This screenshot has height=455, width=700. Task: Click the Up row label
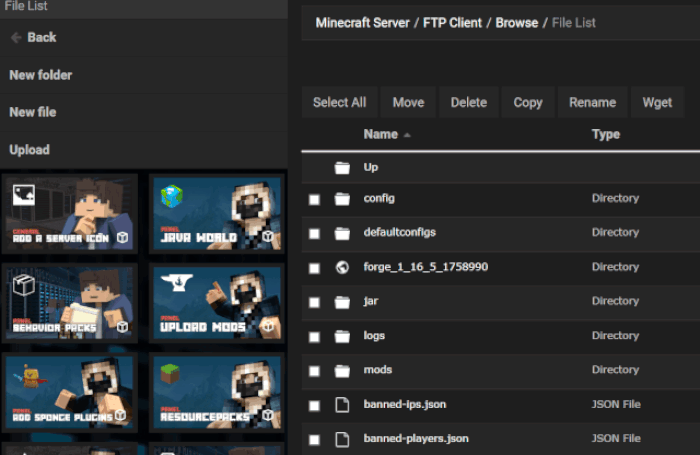coord(371,167)
